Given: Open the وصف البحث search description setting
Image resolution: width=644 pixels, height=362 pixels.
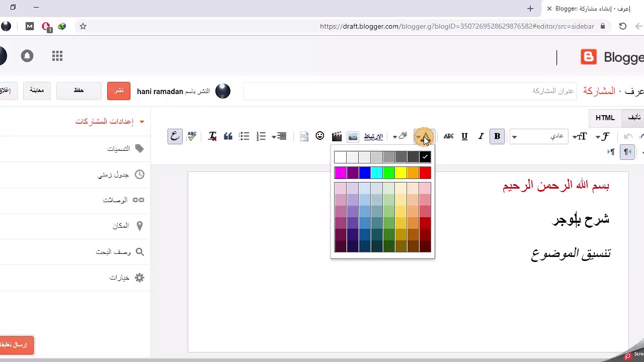Looking at the screenshot, I should pos(120,252).
